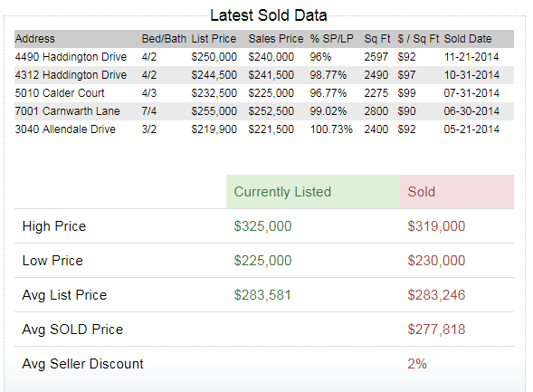Select the Avg List Price label
The image size is (533, 392).
pyautogui.click(x=64, y=295)
